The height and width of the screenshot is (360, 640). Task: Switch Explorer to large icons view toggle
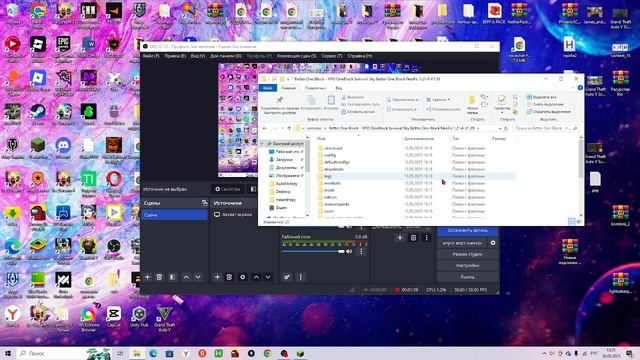tap(579, 221)
